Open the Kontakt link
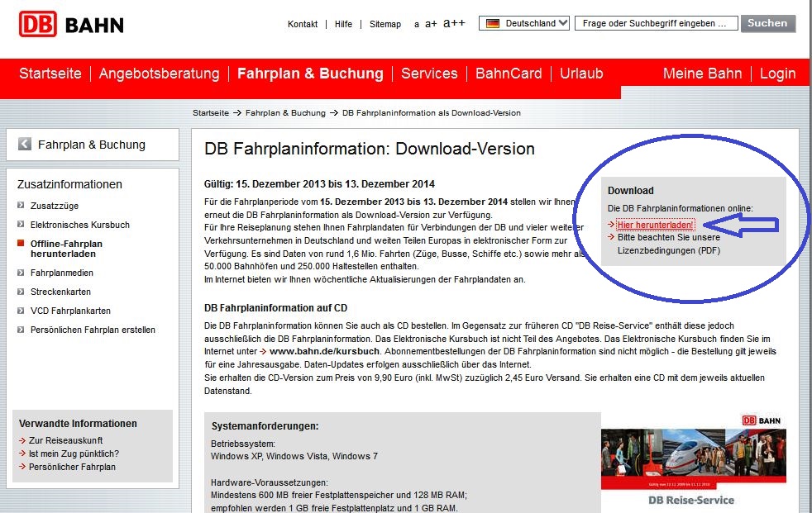 click(303, 24)
